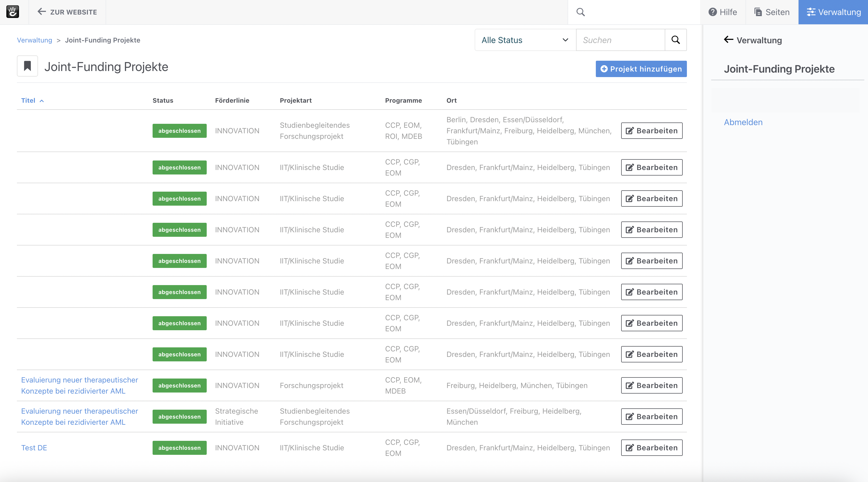Click the Förderlinie column header
Viewport: 868px width, 482px height.
click(x=232, y=100)
